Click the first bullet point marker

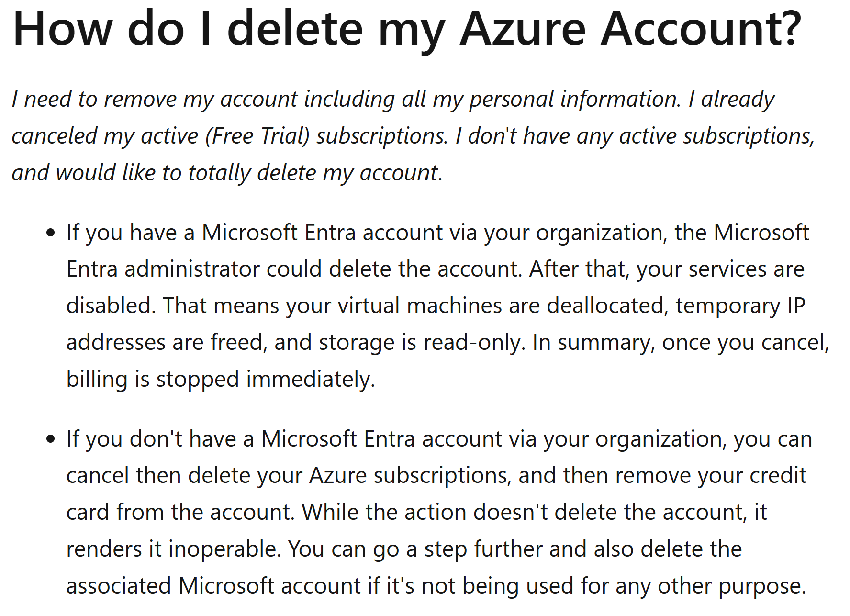(51, 234)
